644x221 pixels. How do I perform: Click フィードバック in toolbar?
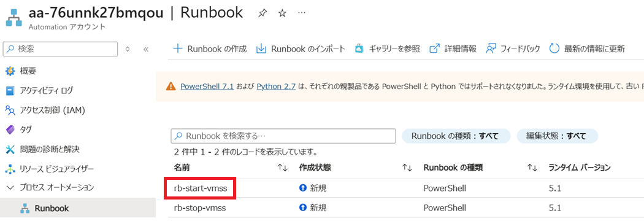(513, 49)
